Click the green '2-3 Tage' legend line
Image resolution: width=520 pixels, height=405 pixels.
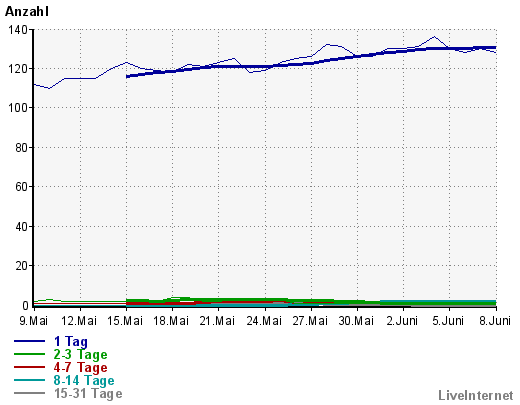[x=29, y=354]
